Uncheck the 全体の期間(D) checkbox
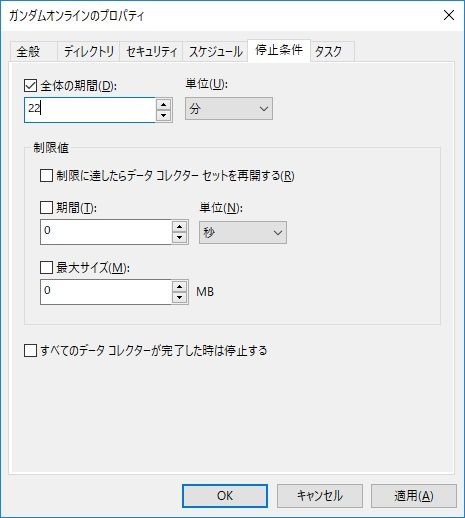 [30, 86]
